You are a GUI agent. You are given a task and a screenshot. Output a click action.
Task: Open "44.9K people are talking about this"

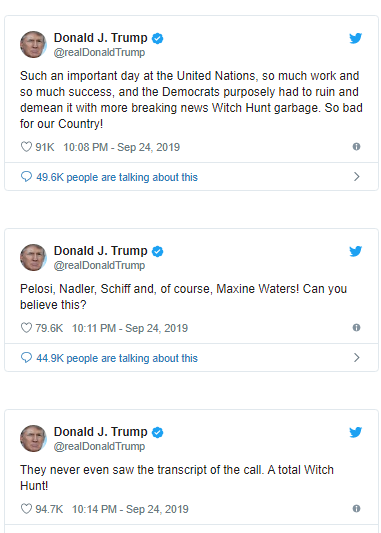pyautogui.click(x=117, y=358)
